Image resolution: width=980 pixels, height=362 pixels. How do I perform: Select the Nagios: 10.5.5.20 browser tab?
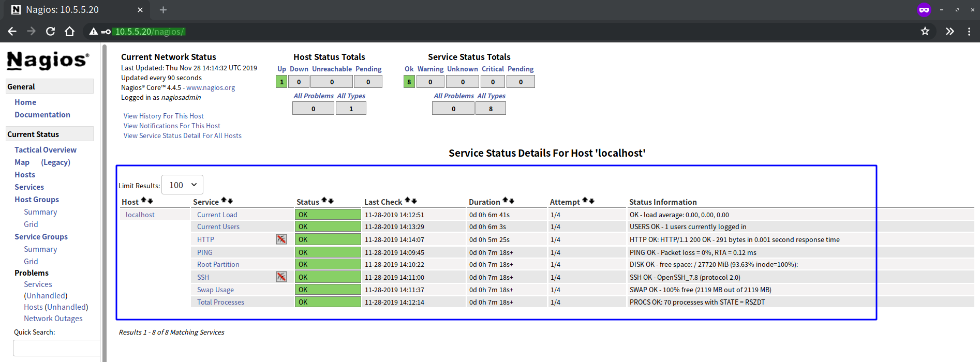click(78, 10)
